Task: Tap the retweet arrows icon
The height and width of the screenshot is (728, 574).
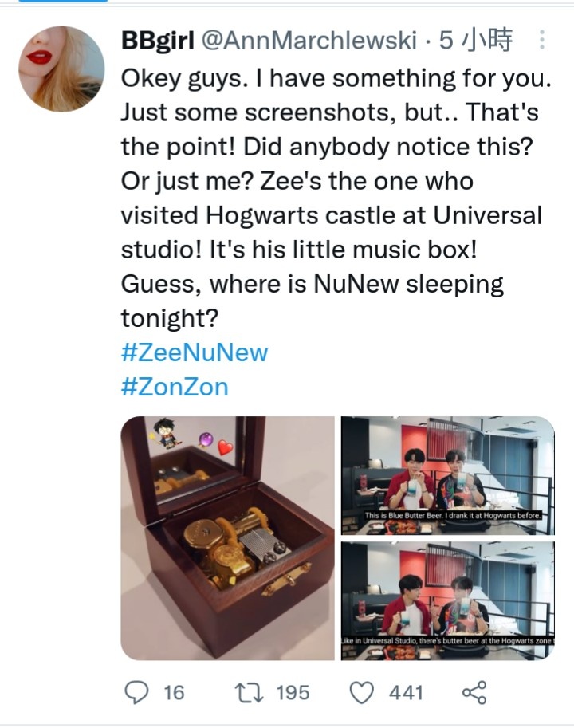Action: pos(250,692)
